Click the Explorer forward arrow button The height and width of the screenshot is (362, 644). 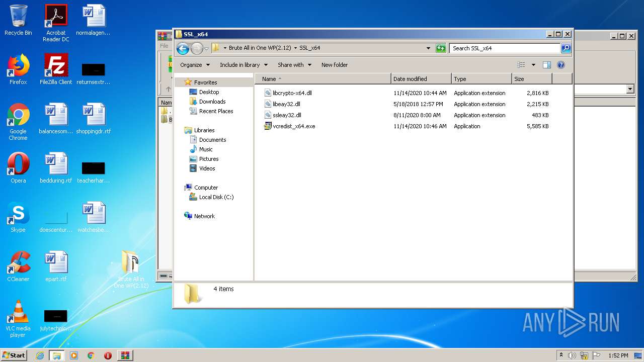tap(197, 48)
